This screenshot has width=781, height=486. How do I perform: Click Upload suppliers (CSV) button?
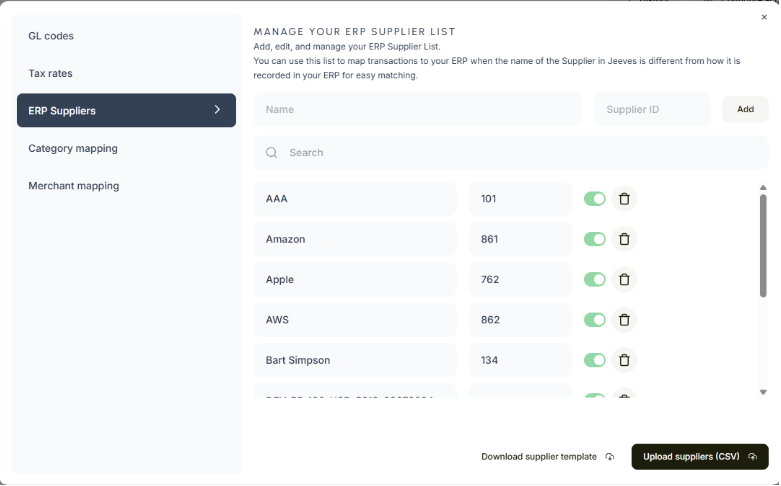(699, 457)
